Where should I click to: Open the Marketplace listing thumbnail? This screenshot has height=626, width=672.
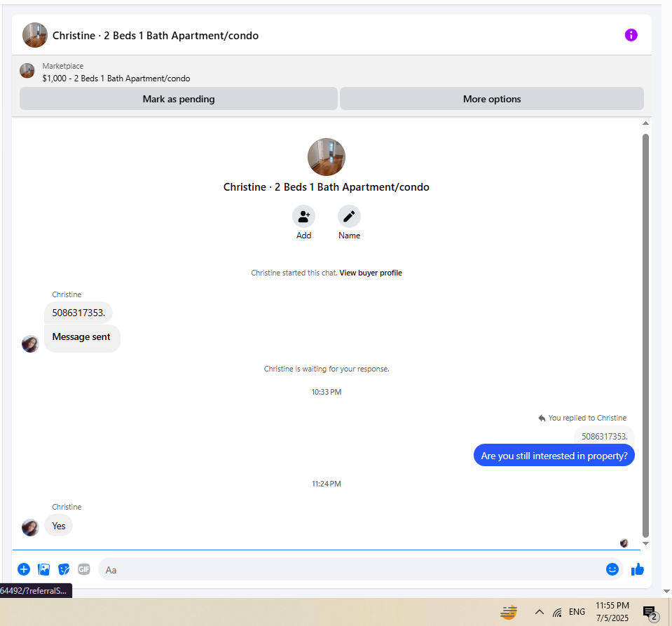[x=27, y=71]
